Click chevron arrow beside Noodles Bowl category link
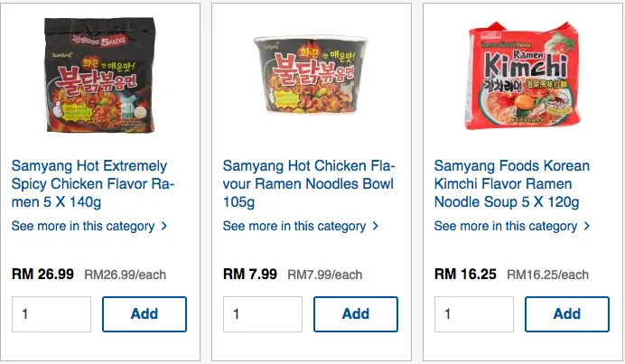The image size is (625, 364). 376,226
